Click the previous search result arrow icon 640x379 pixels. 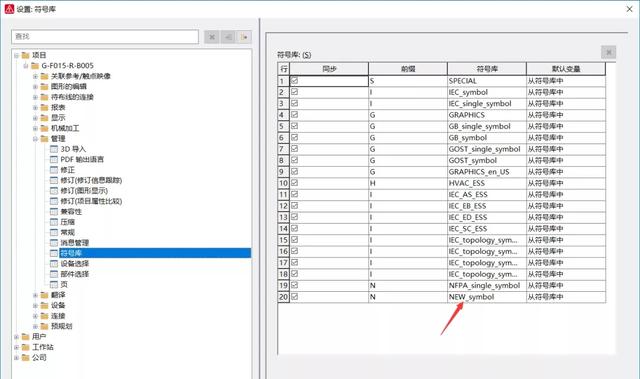pyautogui.click(x=228, y=37)
